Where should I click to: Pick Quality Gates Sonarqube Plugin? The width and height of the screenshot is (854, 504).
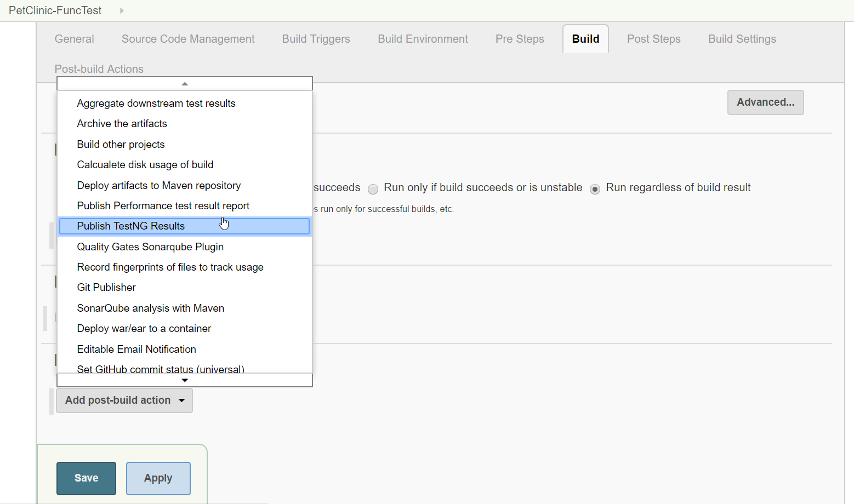click(x=185, y=247)
